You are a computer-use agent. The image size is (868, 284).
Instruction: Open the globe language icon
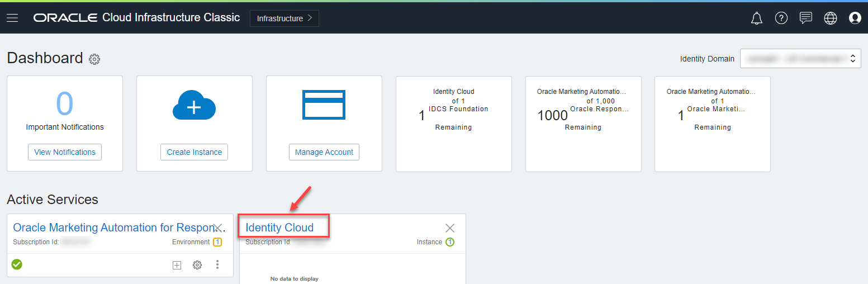coord(831,18)
